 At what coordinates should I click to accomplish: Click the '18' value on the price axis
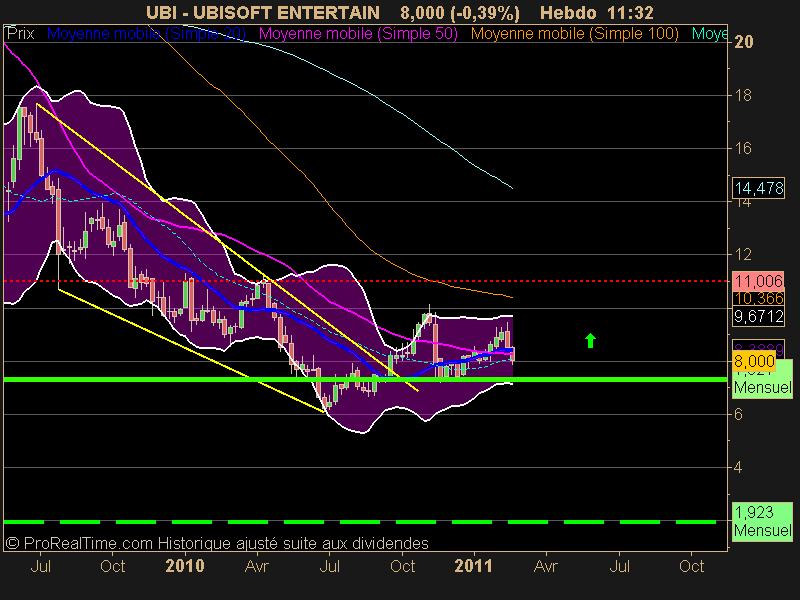(743, 95)
